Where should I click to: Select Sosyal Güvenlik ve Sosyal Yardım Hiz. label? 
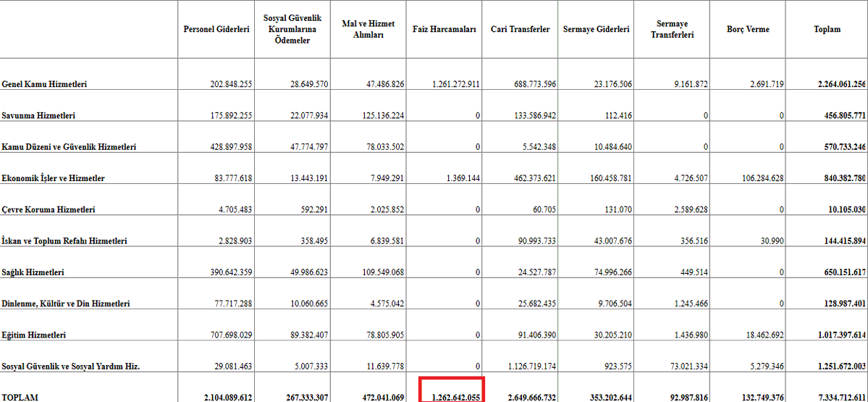pos(69,367)
